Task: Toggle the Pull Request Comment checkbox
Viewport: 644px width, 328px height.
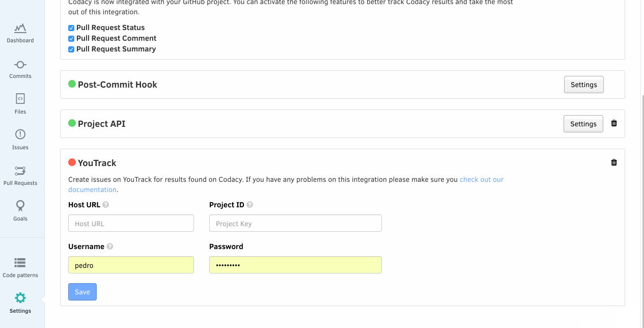Action: (71, 39)
